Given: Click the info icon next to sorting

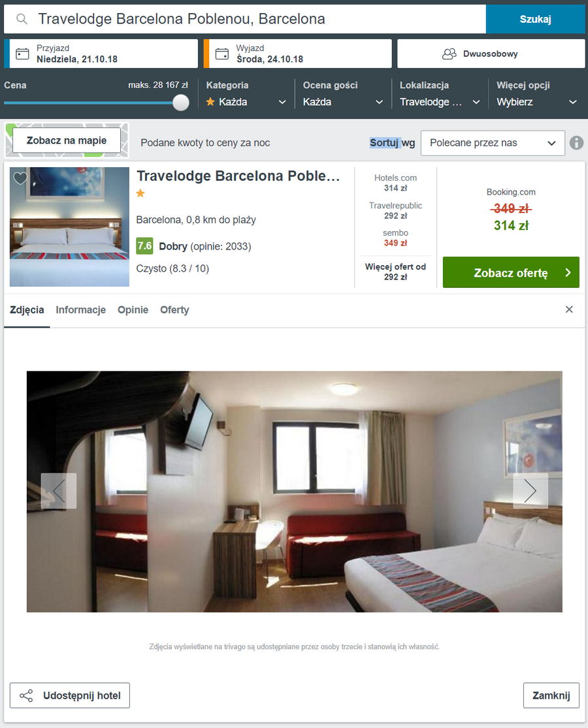Looking at the screenshot, I should click(x=576, y=142).
